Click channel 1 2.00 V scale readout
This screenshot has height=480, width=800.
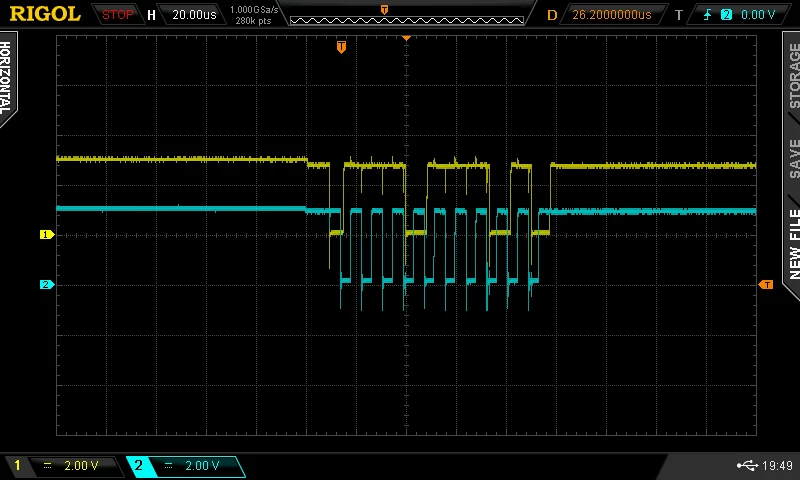(x=81, y=465)
